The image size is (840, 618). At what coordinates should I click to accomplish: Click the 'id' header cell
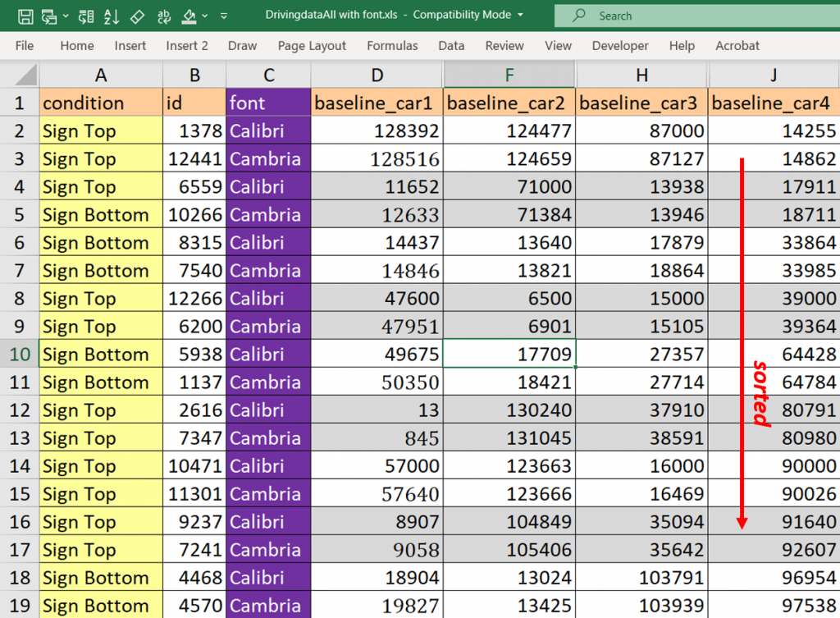[x=194, y=103]
